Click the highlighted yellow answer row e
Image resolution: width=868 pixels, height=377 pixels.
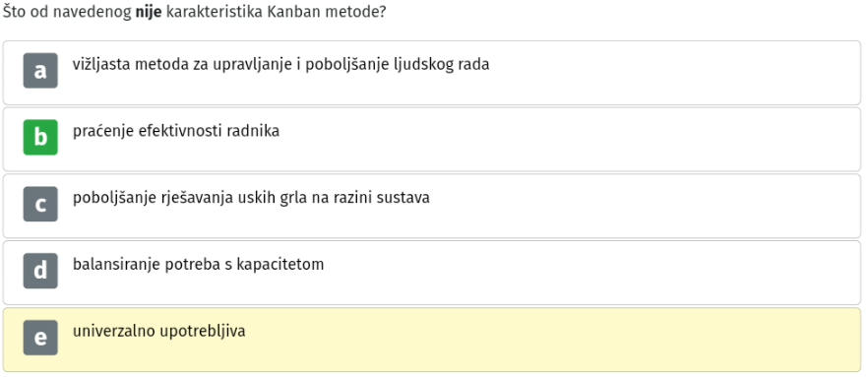pos(432,340)
